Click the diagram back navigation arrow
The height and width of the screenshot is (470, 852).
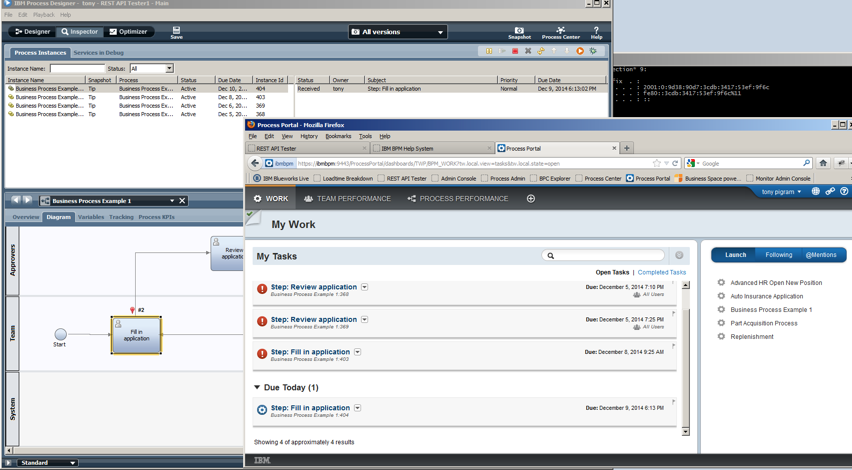tap(16, 200)
